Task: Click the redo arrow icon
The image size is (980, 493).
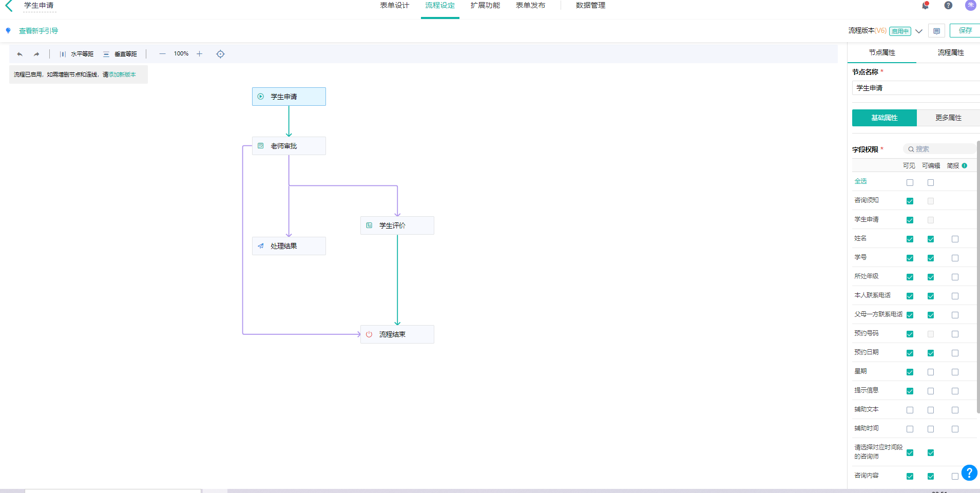Action: click(x=36, y=54)
